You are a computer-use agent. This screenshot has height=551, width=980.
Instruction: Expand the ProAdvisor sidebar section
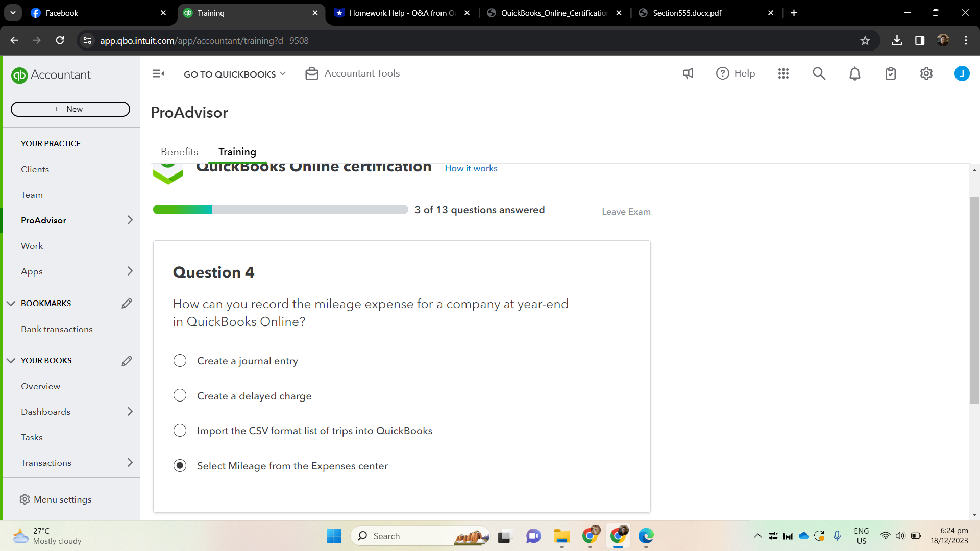click(130, 220)
